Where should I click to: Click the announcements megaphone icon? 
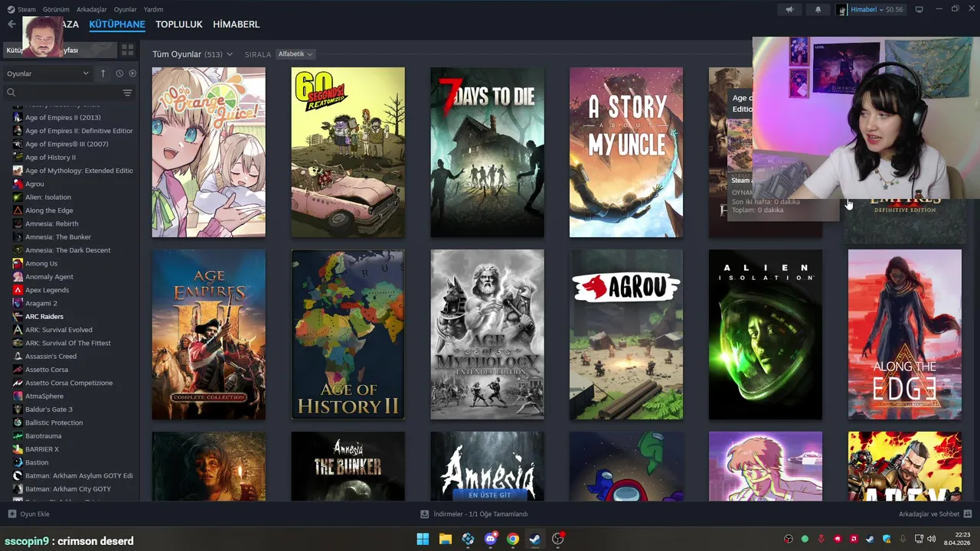789,9
